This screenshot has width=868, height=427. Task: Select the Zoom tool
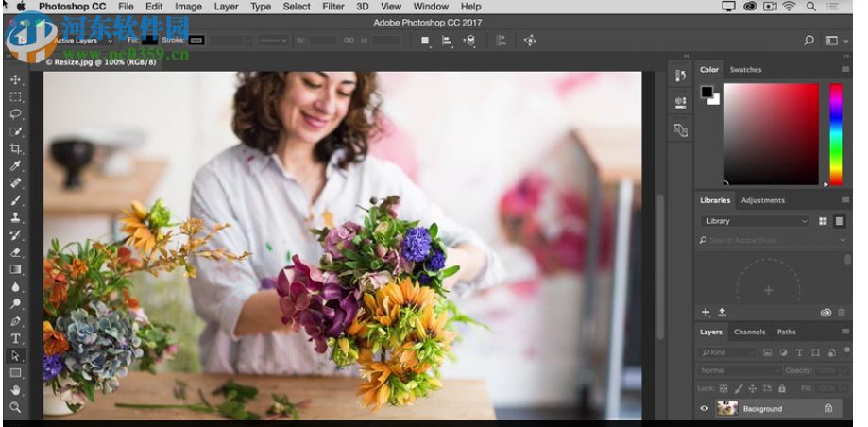(15, 407)
